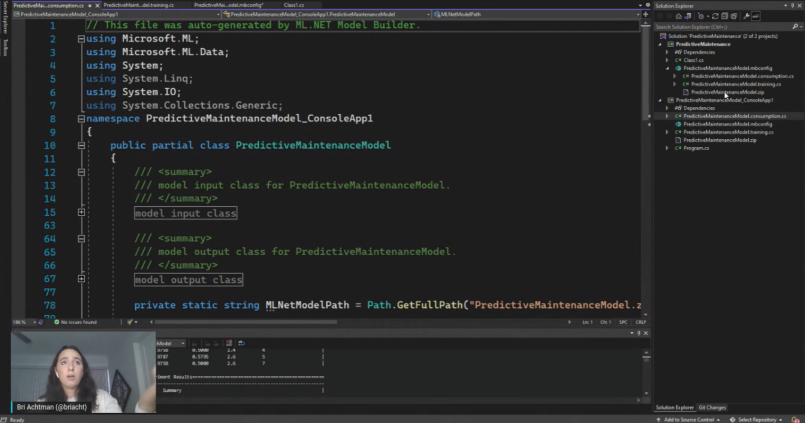Click the model output class collapsed region box
The image size is (805, 424).
(188, 279)
